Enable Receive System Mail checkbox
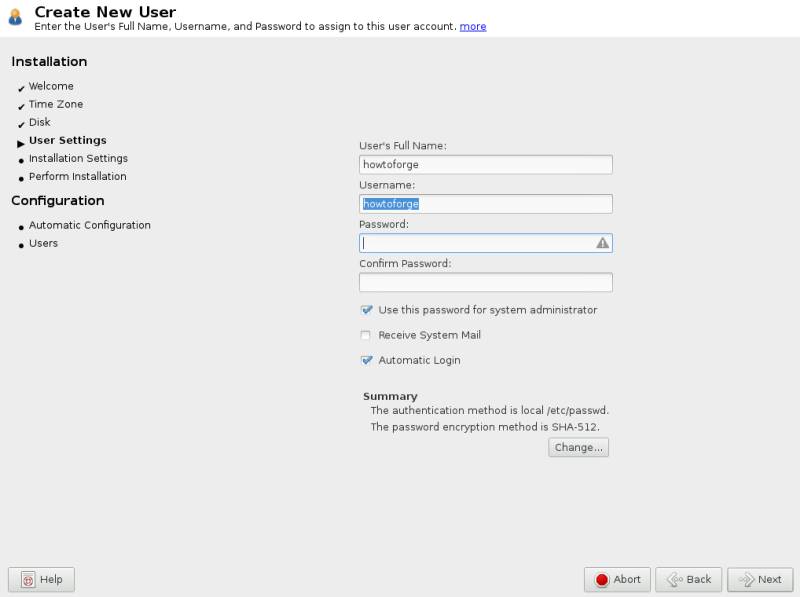800x597 pixels. pyautogui.click(x=366, y=335)
